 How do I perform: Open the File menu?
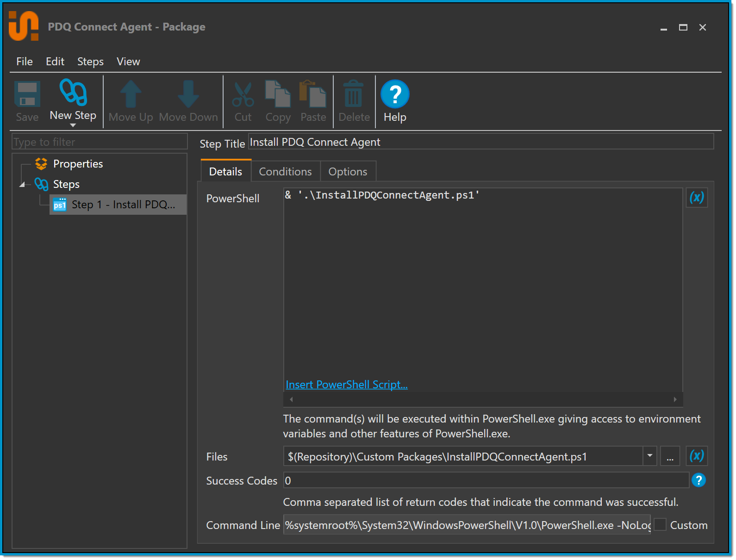tap(25, 62)
